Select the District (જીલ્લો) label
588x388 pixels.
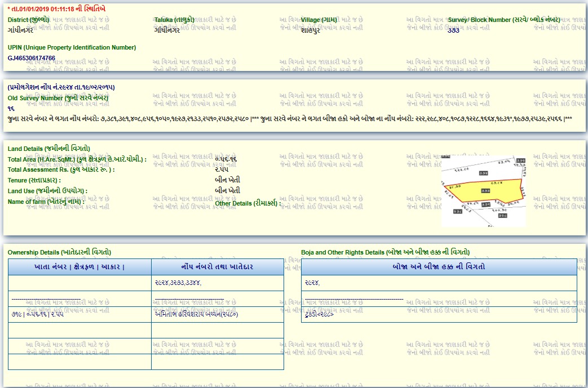(29, 20)
